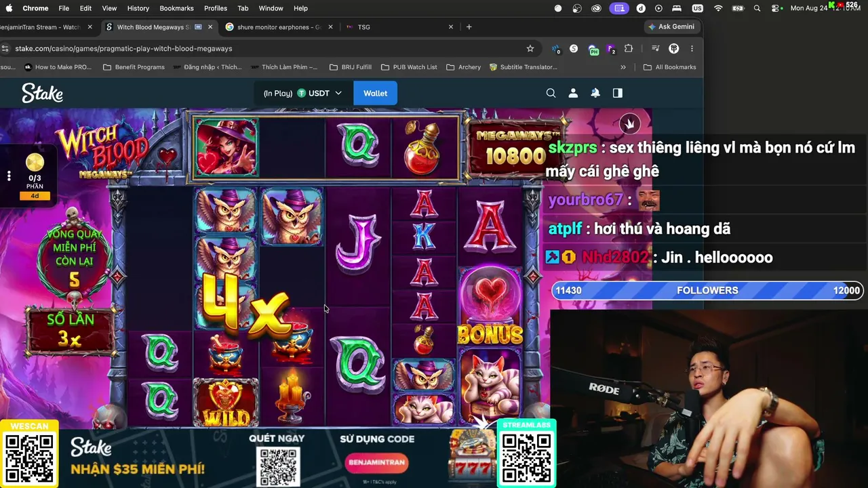Viewport: 868px width, 488px height.
Task: Open the Bookmarks menu
Action: tap(176, 8)
